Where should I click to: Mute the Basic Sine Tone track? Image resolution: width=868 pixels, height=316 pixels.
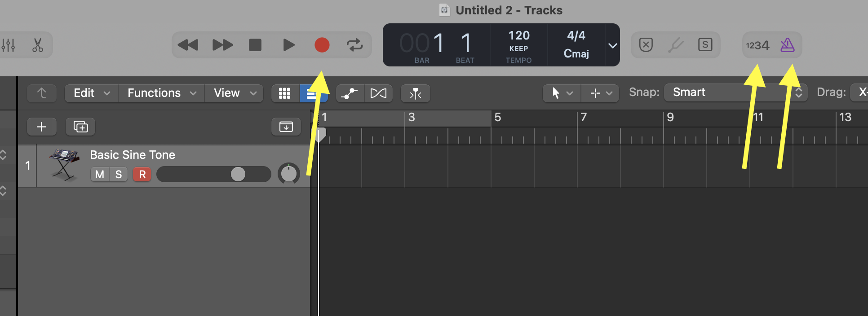tap(100, 174)
